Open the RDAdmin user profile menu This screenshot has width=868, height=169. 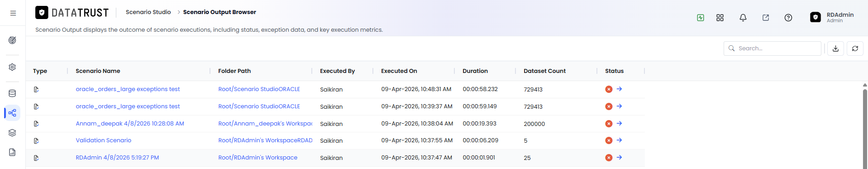832,17
